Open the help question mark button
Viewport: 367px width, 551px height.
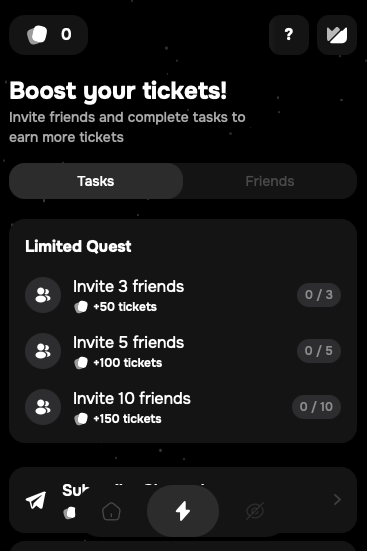289,35
